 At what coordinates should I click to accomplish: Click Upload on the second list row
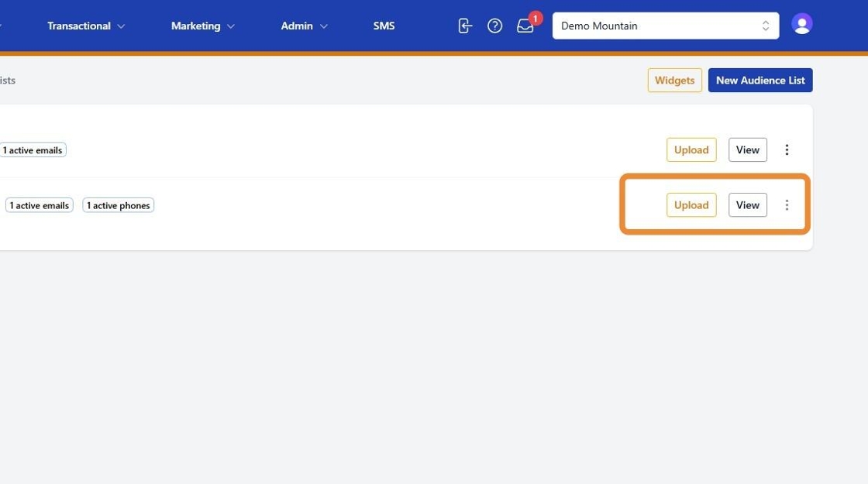click(x=691, y=205)
